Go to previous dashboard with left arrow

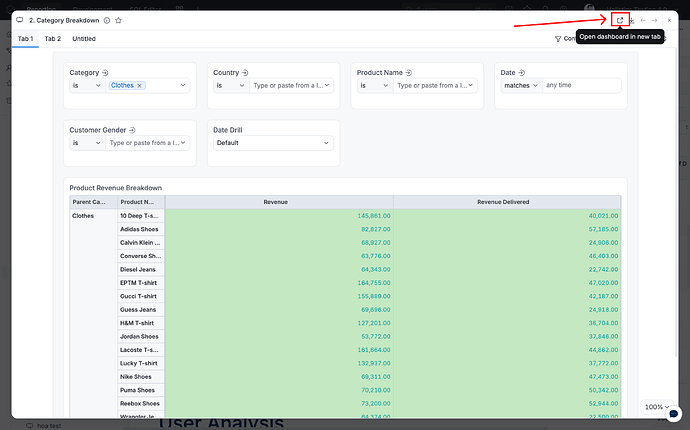(x=644, y=20)
